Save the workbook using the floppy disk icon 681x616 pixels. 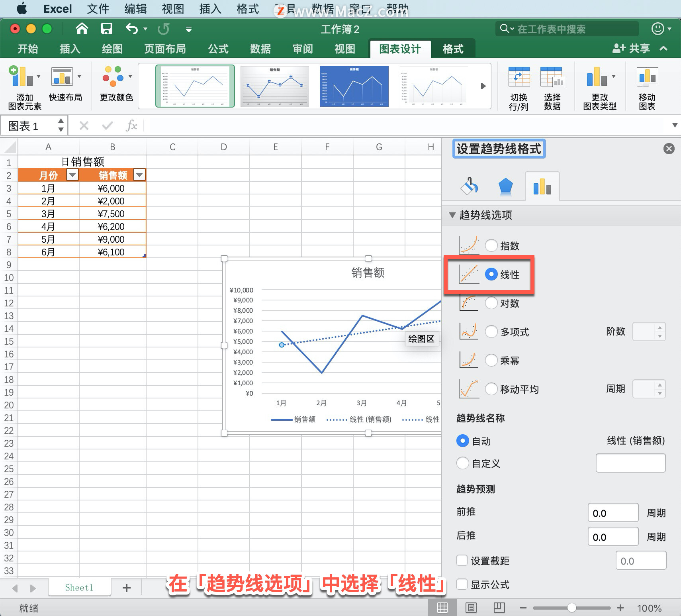click(x=106, y=29)
